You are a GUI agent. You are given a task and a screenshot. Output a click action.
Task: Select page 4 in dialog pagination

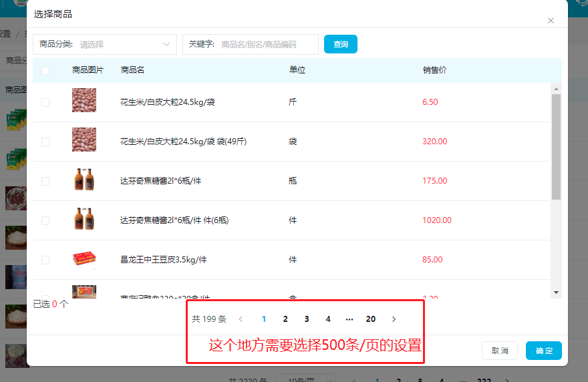click(x=328, y=319)
